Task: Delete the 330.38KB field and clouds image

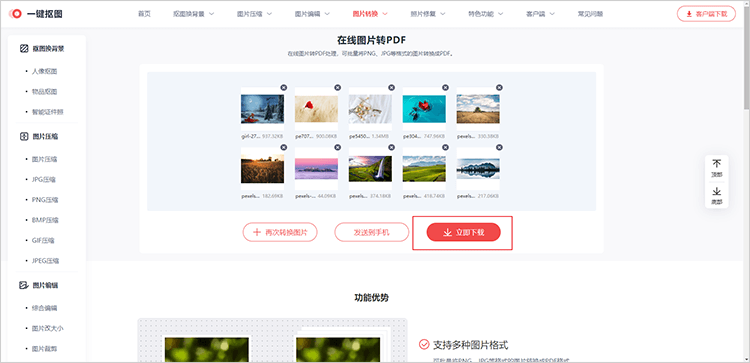Action: [x=499, y=88]
